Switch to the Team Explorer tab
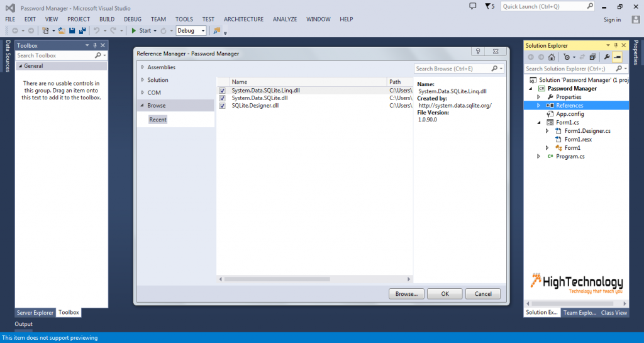The width and height of the screenshot is (644, 343). click(x=579, y=313)
